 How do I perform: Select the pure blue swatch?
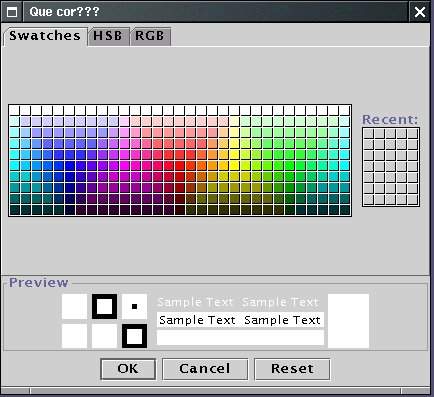69,166
